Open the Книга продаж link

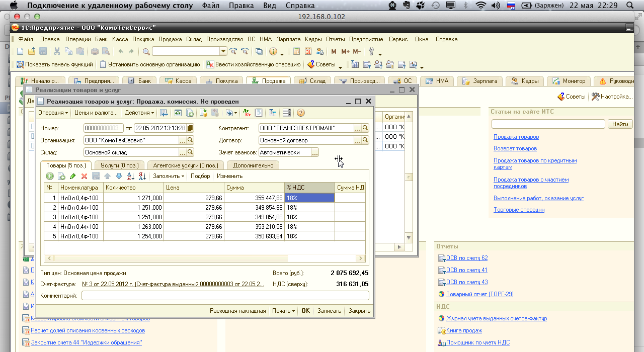464,330
